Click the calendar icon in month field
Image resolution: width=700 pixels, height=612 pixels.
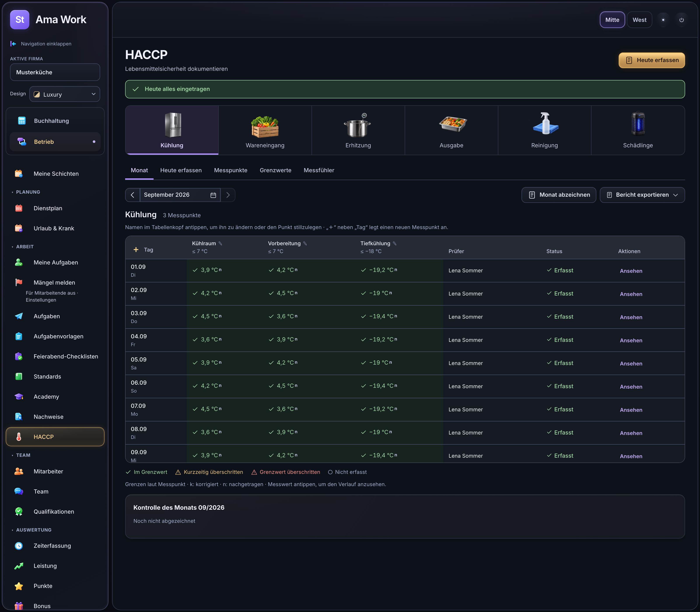click(x=213, y=195)
